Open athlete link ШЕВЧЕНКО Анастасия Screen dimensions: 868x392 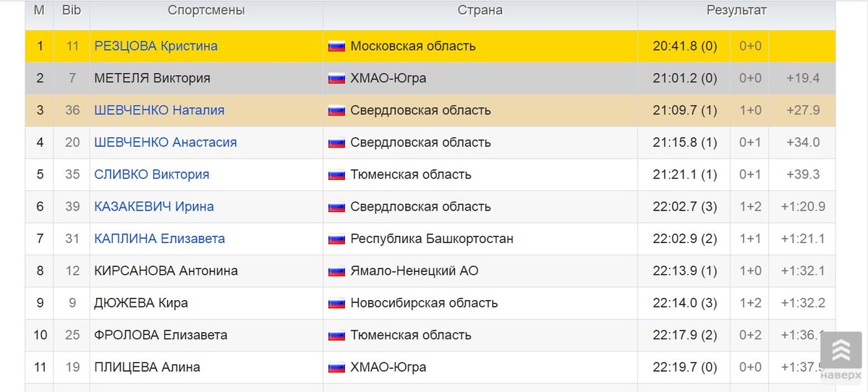pyautogui.click(x=166, y=142)
